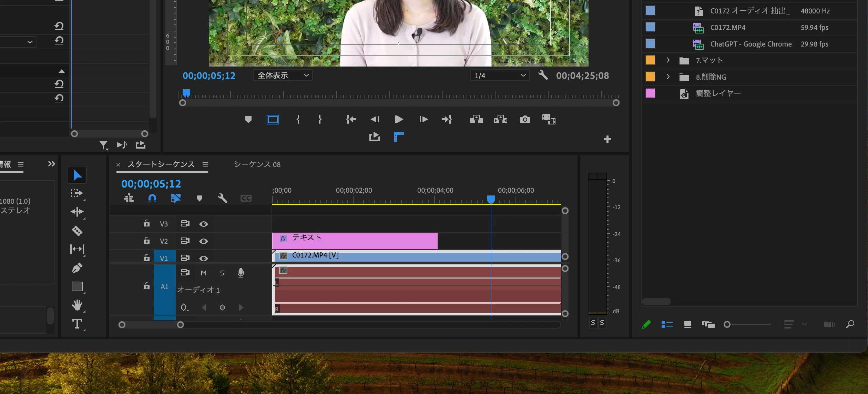Open スタートシーケンス panel menu

pyautogui.click(x=205, y=165)
